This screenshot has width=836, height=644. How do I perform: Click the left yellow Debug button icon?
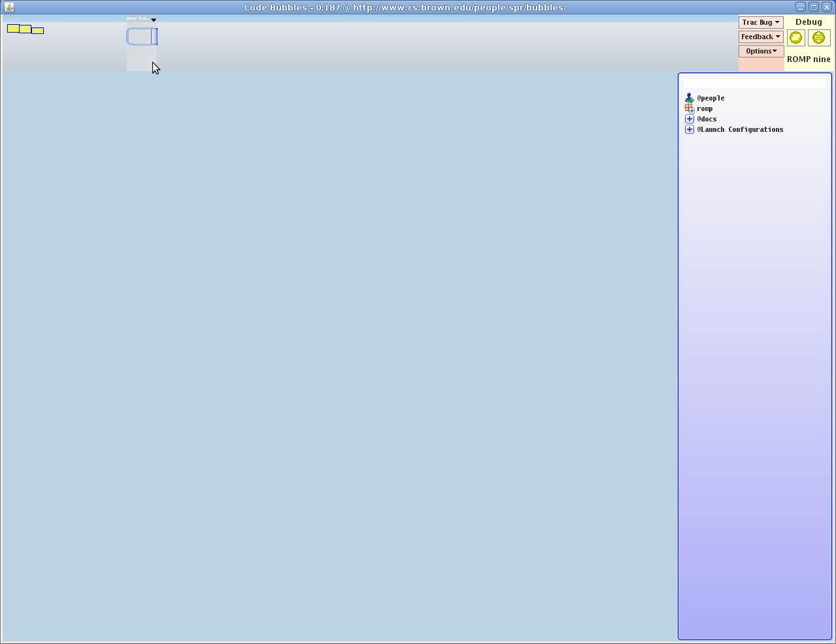coord(795,38)
